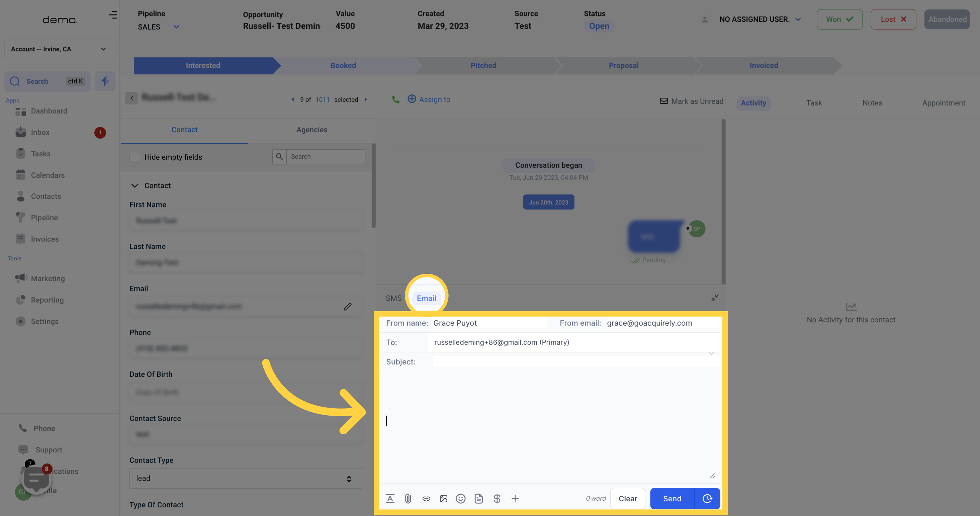The image size is (980, 516).
Task: Click the emoji picker icon
Action: (461, 499)
